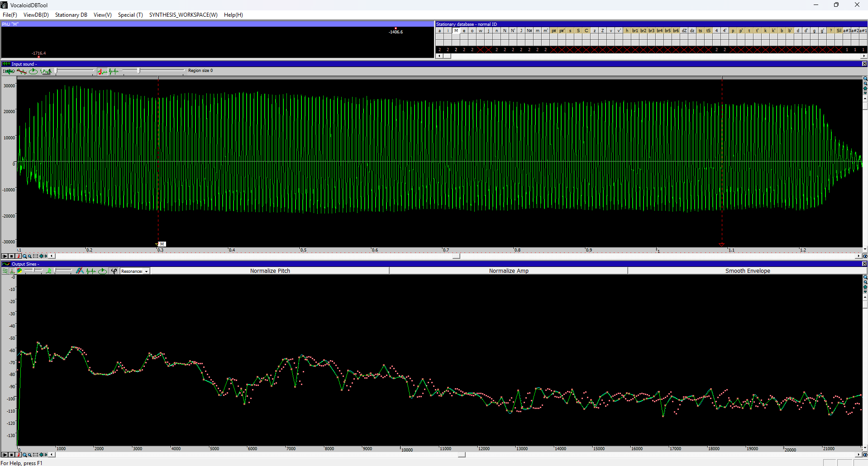The image size is (868, 466).
Task: Click the INFO icon in Input sound toolbar
Action: coord(8,71)
